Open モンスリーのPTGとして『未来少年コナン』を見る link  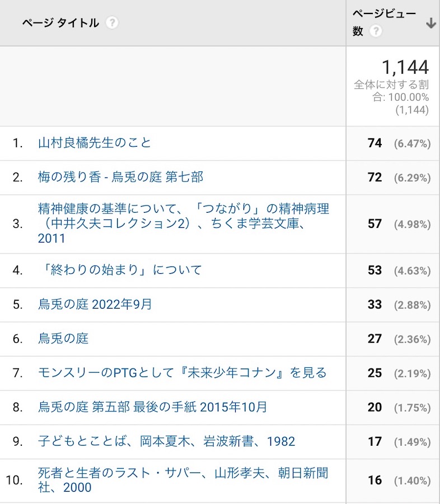tap(182, 373)
